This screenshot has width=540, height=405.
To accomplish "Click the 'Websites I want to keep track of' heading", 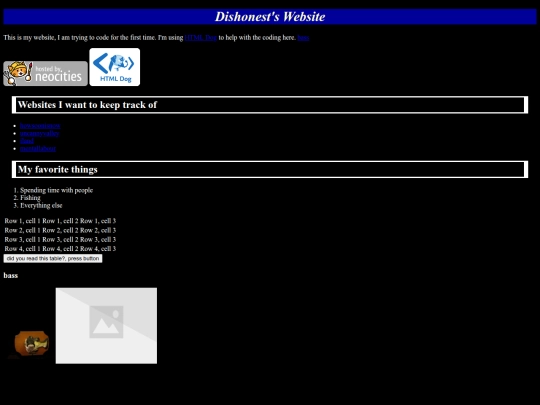I will pyautogui.click(x=270, y=105).
